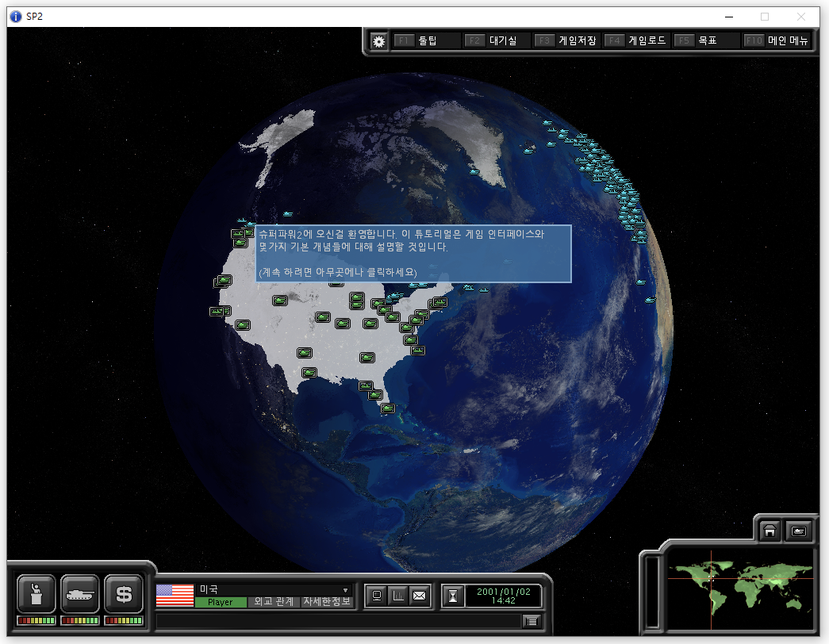Click the green Player button

(x=221, y=602)
